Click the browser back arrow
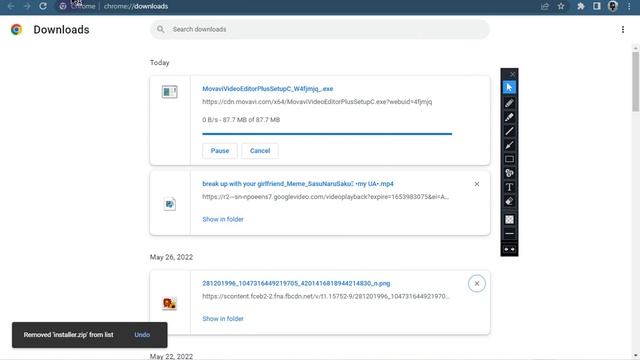The height and width of the screenshot is (360, 640). click(11, 6)
